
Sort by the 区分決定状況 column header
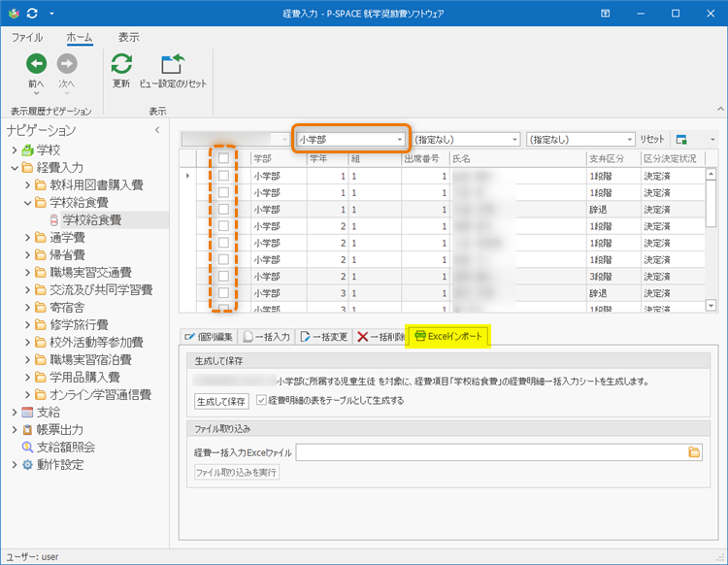[673, 158]
